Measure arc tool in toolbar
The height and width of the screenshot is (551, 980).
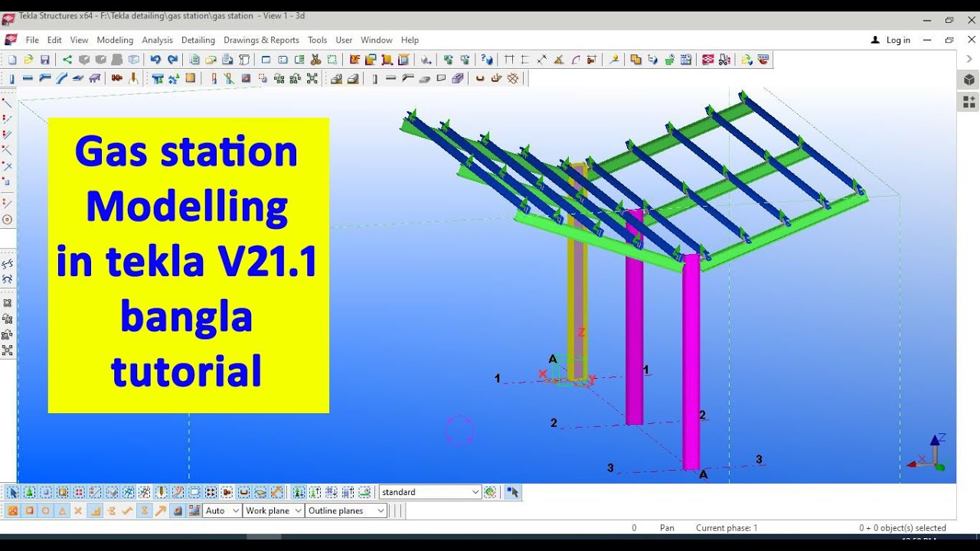click(576, 60)
